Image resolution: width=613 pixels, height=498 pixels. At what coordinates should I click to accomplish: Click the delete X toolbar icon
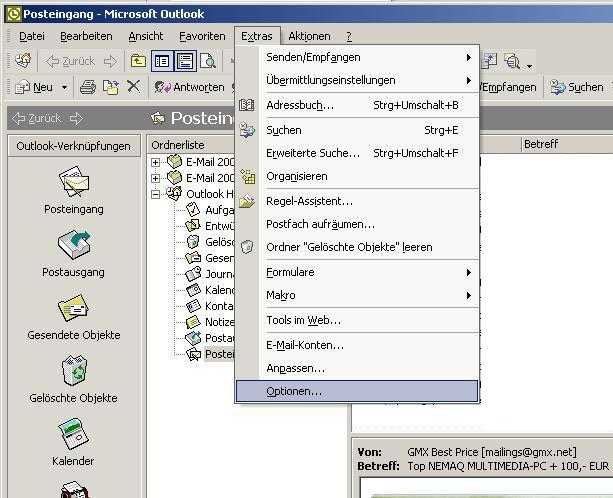coord(133,87)
